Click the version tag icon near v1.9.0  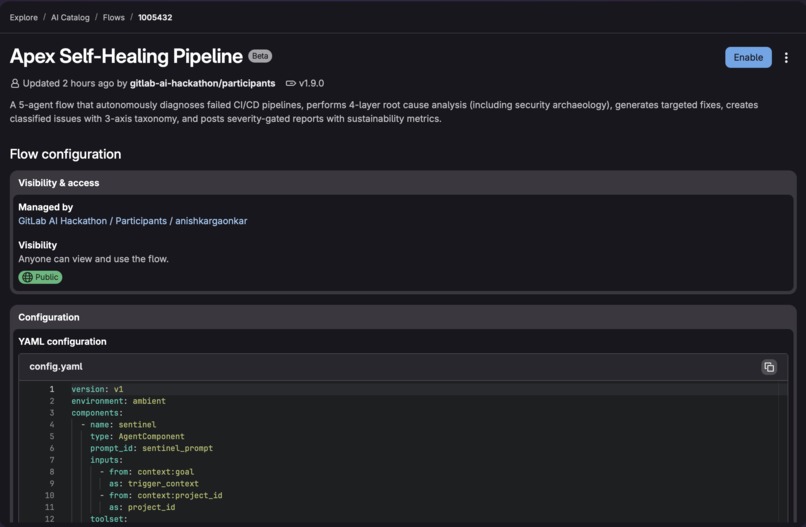[290, 83]
